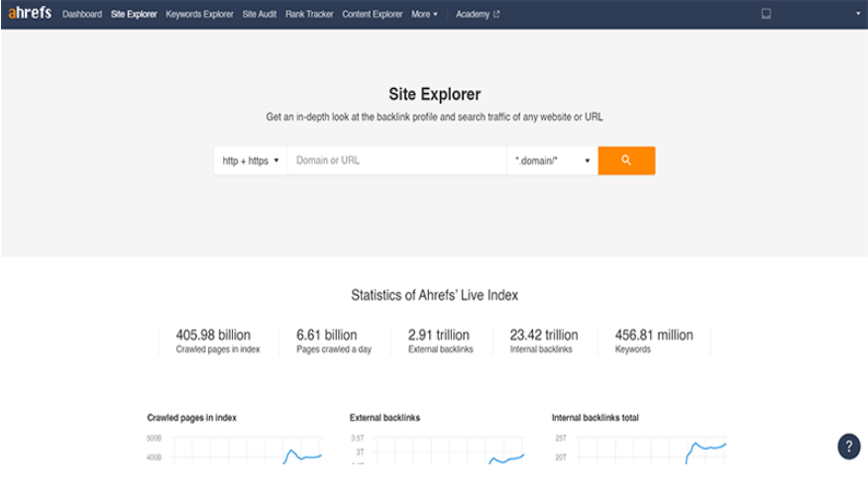Open Rank Tracker
The height and width of the screenshot is (498, 868).
(309, 15)
